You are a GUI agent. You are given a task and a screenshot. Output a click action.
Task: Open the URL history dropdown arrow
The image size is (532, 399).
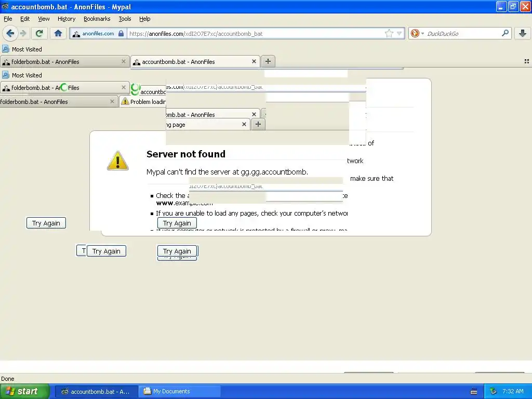[x=400, y=33]
